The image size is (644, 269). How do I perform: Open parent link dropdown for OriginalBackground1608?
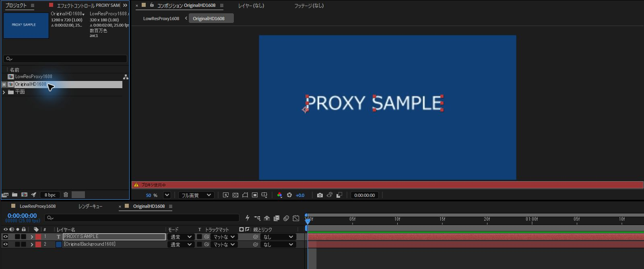[279, 244]
